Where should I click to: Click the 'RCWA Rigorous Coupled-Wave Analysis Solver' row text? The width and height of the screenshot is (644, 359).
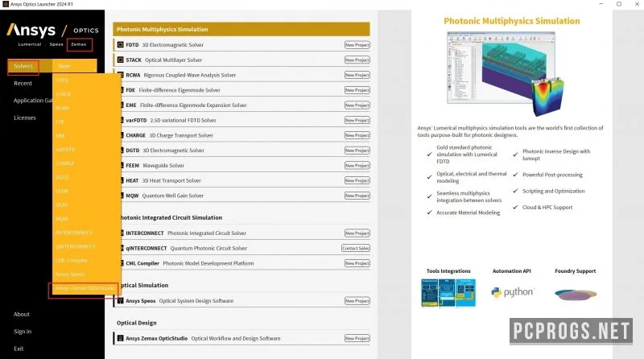pos(180,75)
